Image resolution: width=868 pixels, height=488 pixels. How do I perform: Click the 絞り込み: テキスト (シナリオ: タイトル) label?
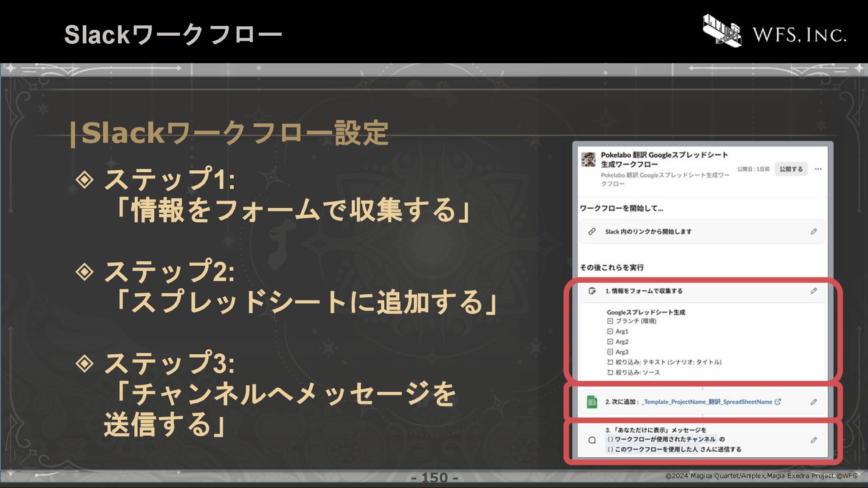click(x=668, y=362)
